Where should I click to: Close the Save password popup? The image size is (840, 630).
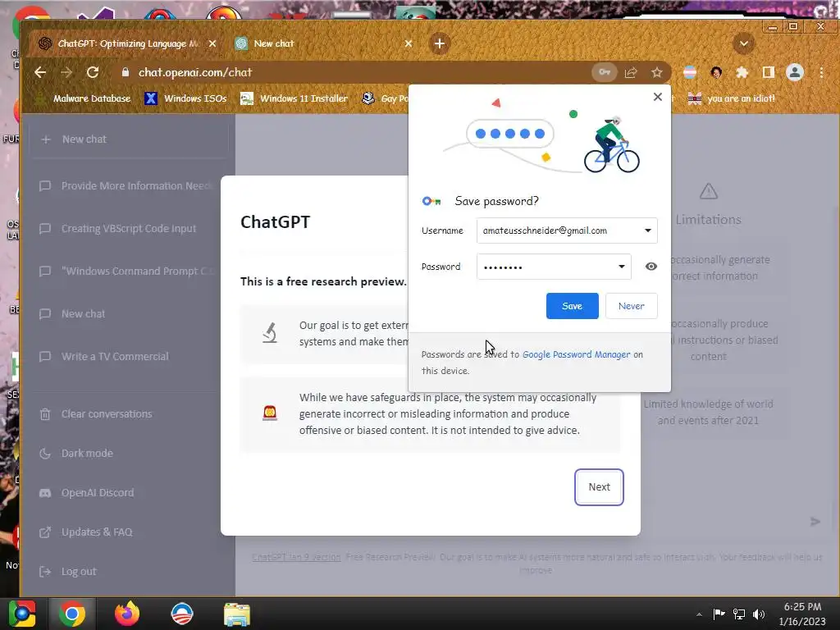pyautogui.click(x=658, y=97)
